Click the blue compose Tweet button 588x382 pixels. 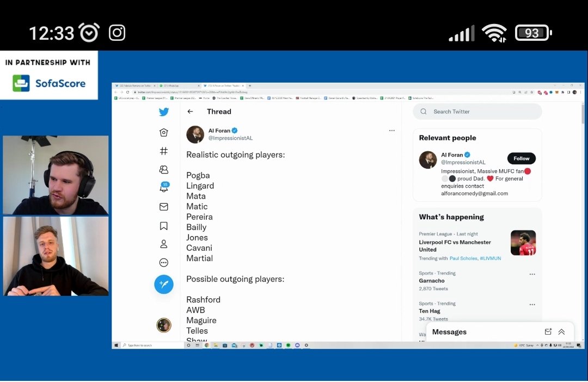coord(164,284)
